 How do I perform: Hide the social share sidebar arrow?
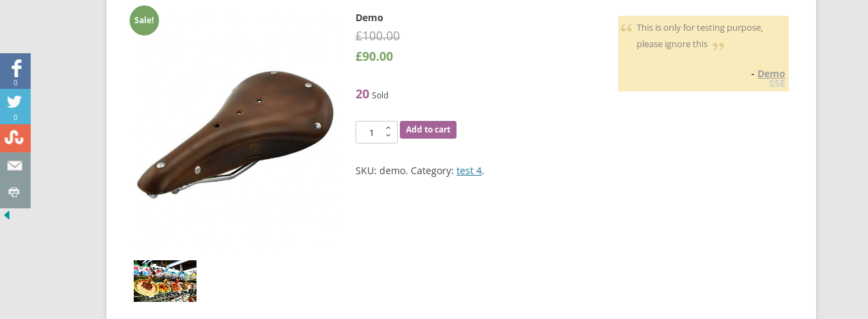(x=7, y=215)
